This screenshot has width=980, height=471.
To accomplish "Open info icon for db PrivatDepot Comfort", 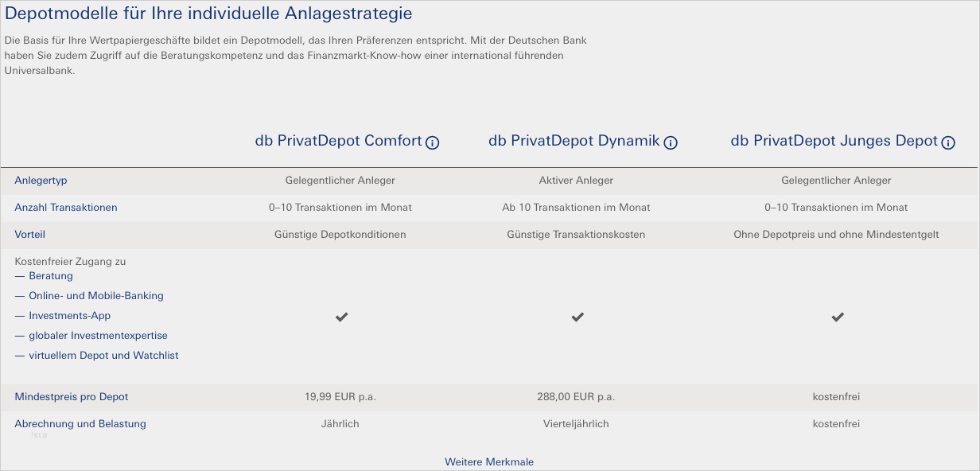I will [433, 143].
